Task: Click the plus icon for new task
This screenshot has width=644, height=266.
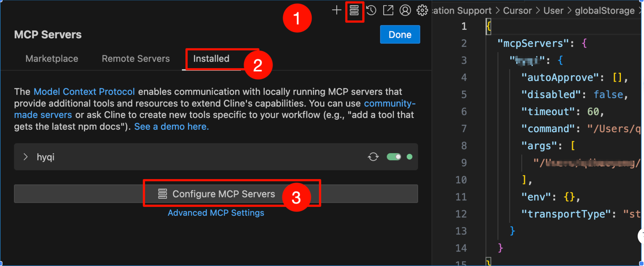Action: click(336, 10)
